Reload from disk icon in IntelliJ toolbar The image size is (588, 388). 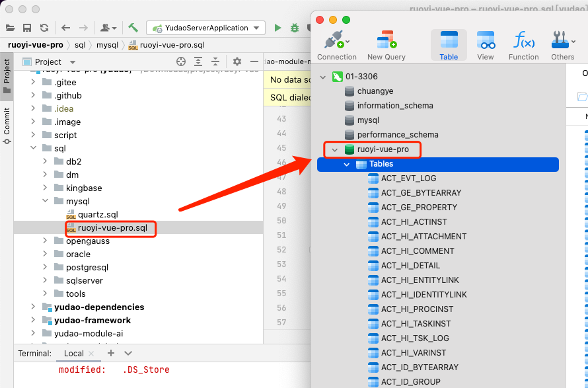click(44, 28)
